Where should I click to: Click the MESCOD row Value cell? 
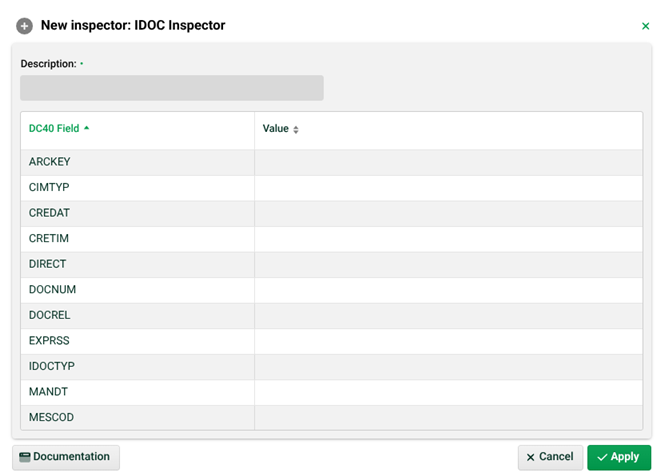(x=448, y=417)
